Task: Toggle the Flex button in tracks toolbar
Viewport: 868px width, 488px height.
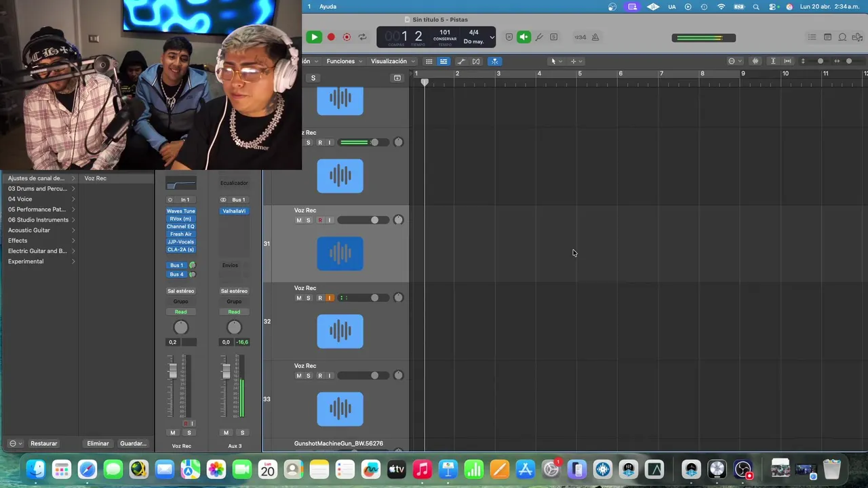Action: click(x=476, y=61)
